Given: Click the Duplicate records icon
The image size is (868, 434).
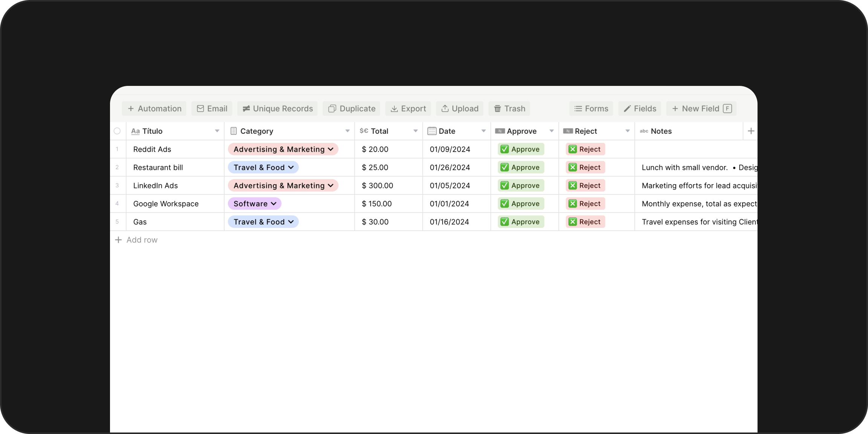Looking at the screenshot, I should pos(332,108).
